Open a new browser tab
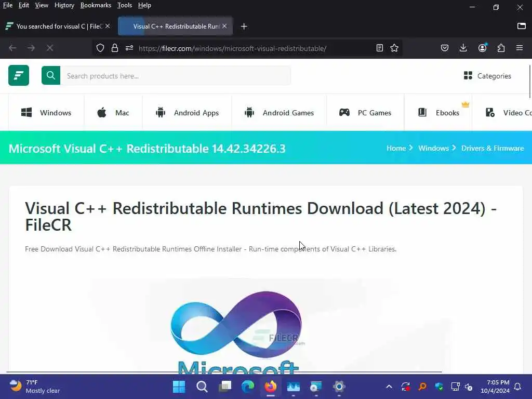532x399 pixels. [x=244, y=26]
